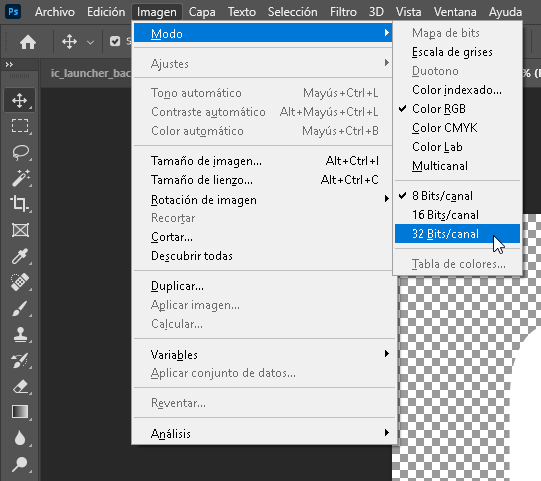Screen dimensions: 541x481
Task: Select the Crop tool
Action: pos(20,204)
